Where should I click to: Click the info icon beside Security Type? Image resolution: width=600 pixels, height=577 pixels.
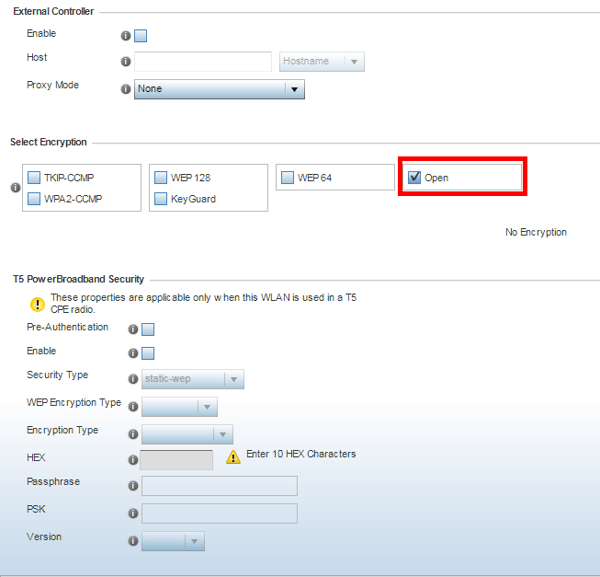tap(133, 379)
